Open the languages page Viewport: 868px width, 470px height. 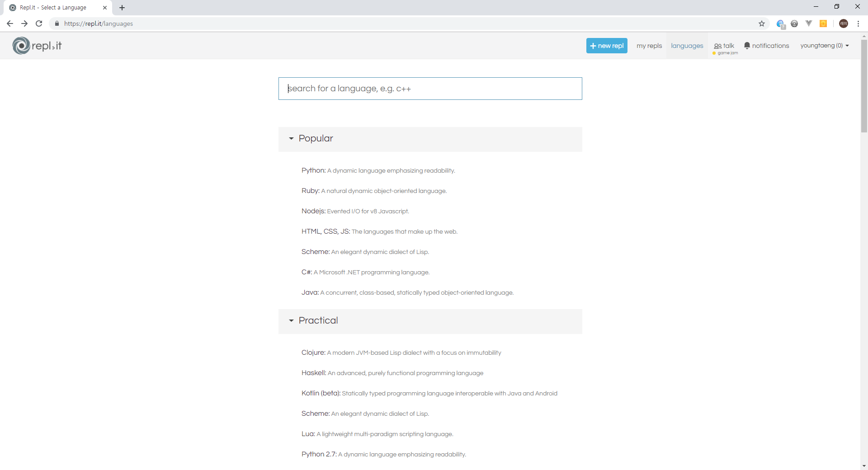(687, 46)
